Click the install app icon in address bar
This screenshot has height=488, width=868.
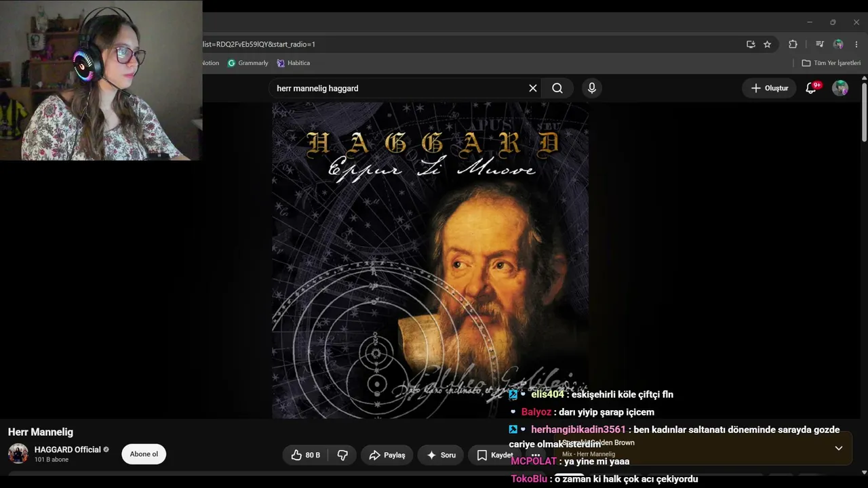click(x=751, y=44)
